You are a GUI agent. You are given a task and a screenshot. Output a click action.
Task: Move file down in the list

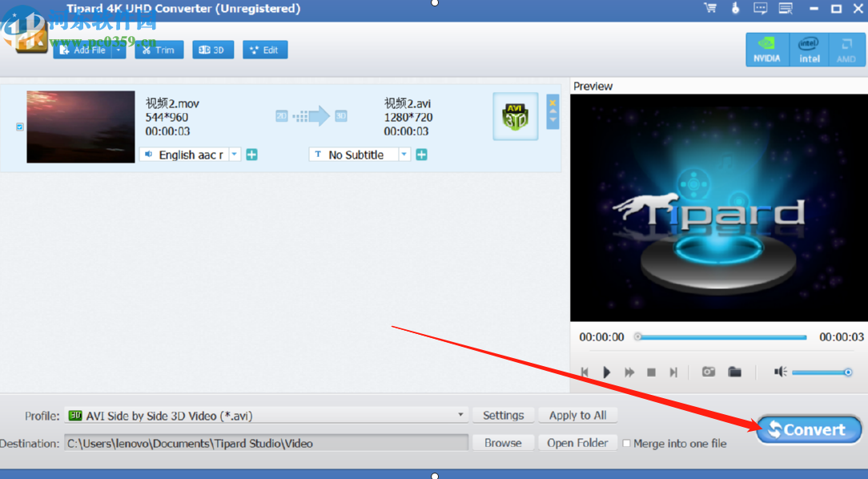click(553, 119)
